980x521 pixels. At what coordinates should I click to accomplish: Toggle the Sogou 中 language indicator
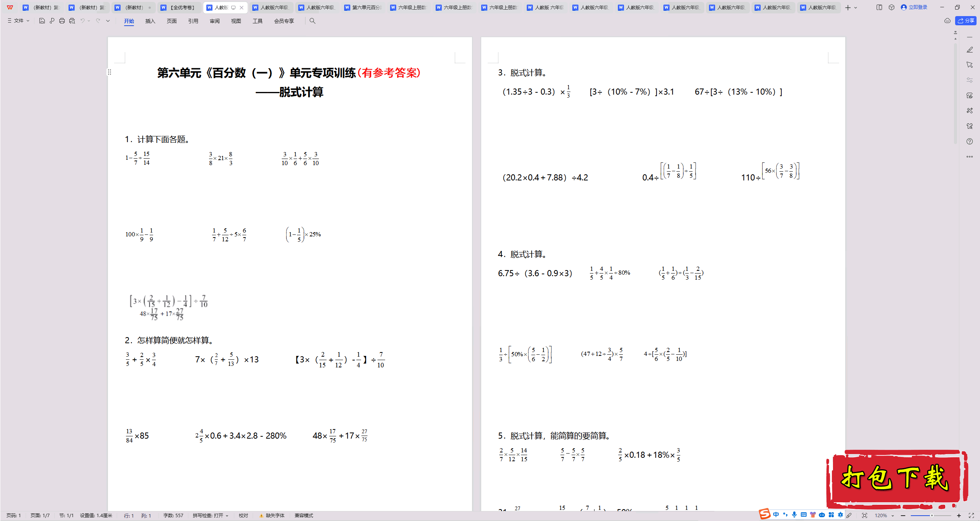[x=776, y=515]
